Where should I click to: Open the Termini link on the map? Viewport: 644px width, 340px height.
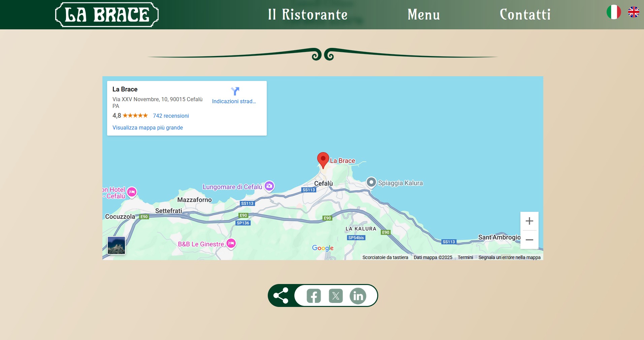tap(465, 257)
